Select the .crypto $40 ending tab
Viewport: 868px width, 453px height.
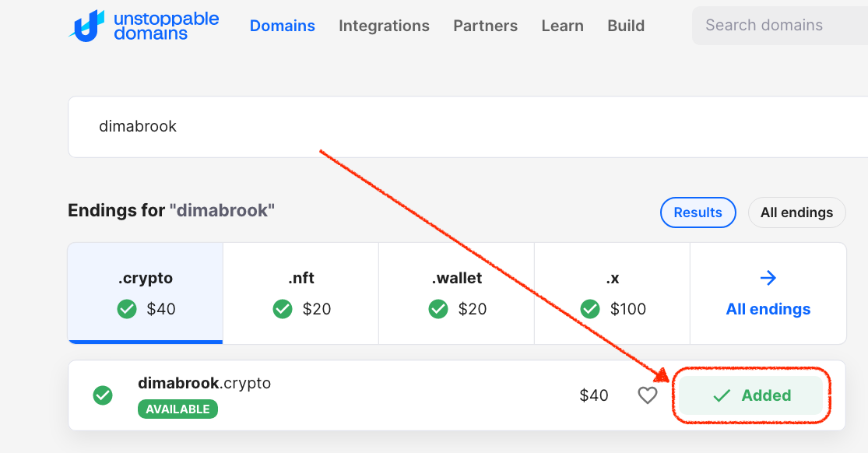146,293
